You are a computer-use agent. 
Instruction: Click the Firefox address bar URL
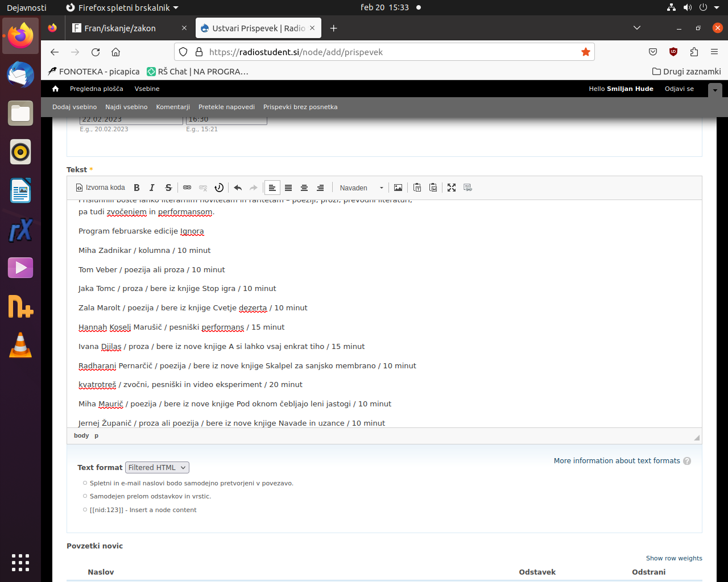[x=296, y=52]
